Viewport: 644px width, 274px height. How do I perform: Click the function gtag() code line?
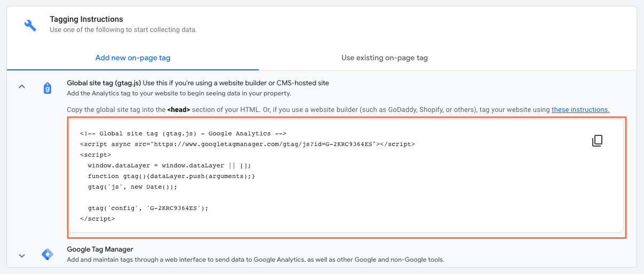tap(171, 176)
